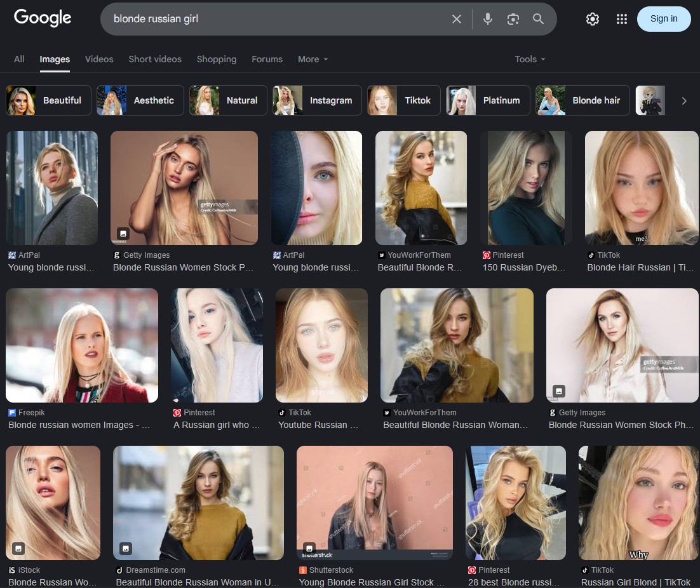This screenshot has width=700, height=588.
Task: Open the Shopping tab
Action: pos(217,59)
